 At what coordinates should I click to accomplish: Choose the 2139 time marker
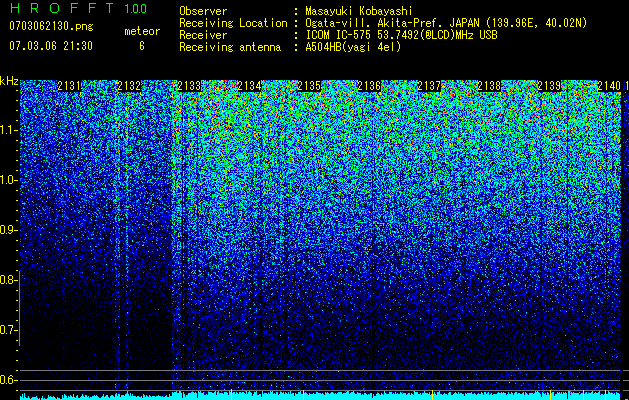click(549, 86)
